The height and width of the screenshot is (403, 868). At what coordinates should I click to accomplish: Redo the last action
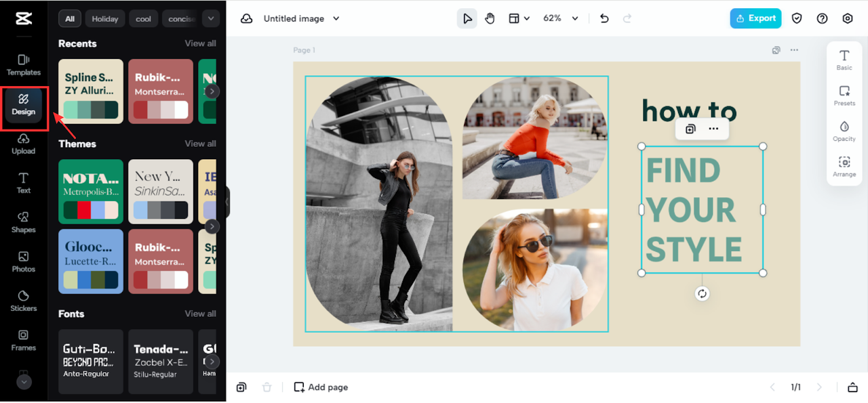(627, 18)
